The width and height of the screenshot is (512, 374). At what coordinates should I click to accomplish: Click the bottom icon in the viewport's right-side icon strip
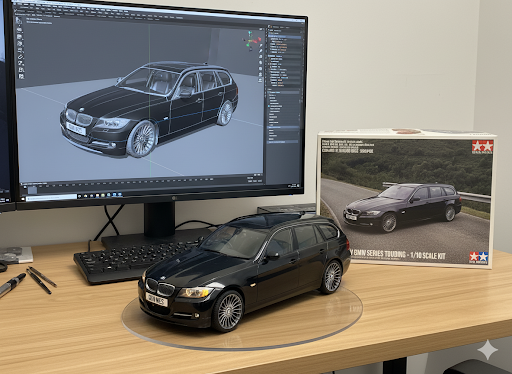click(260, 80)
